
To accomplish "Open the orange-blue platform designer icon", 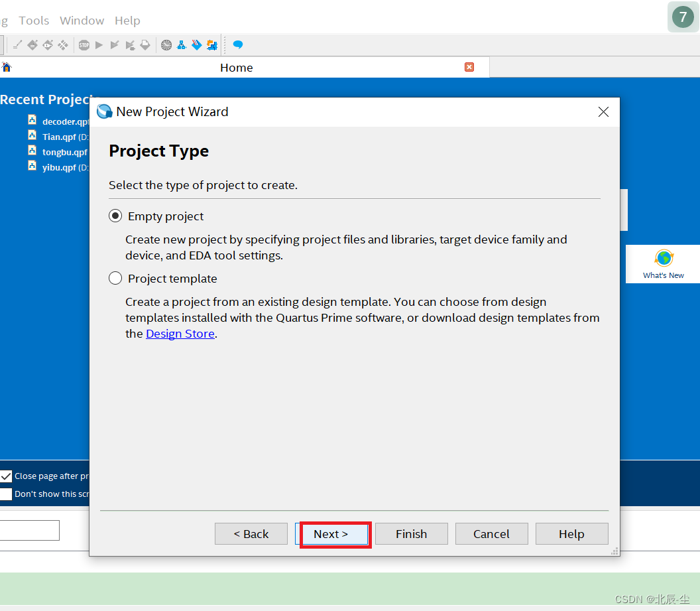I will (212, 44).
